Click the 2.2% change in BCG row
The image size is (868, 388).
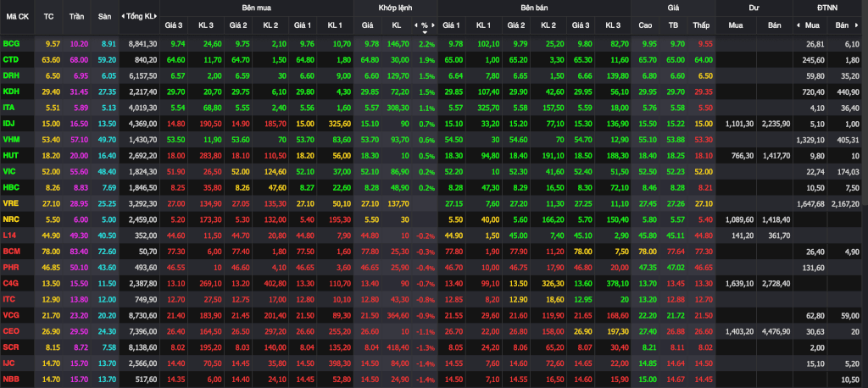tap(427, 43)
